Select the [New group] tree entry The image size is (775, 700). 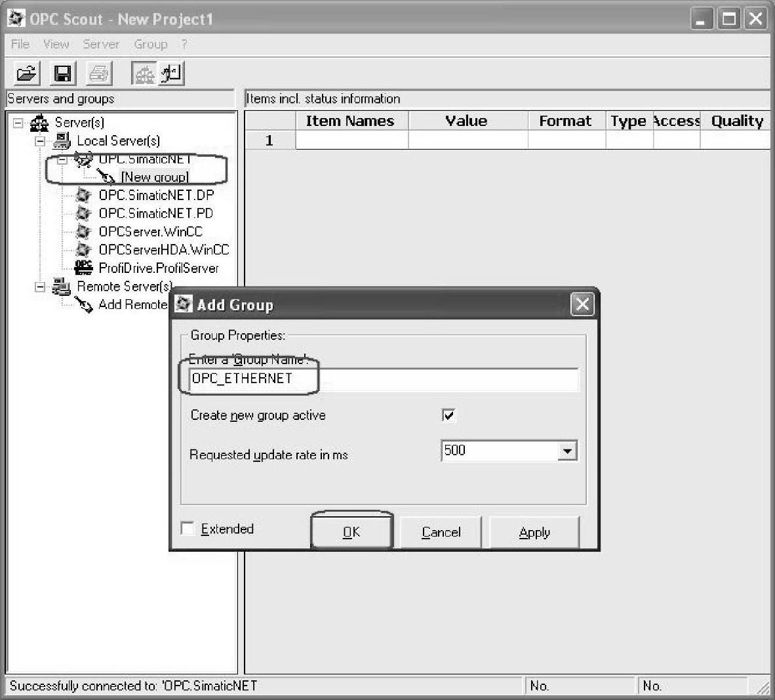(155, 177)
